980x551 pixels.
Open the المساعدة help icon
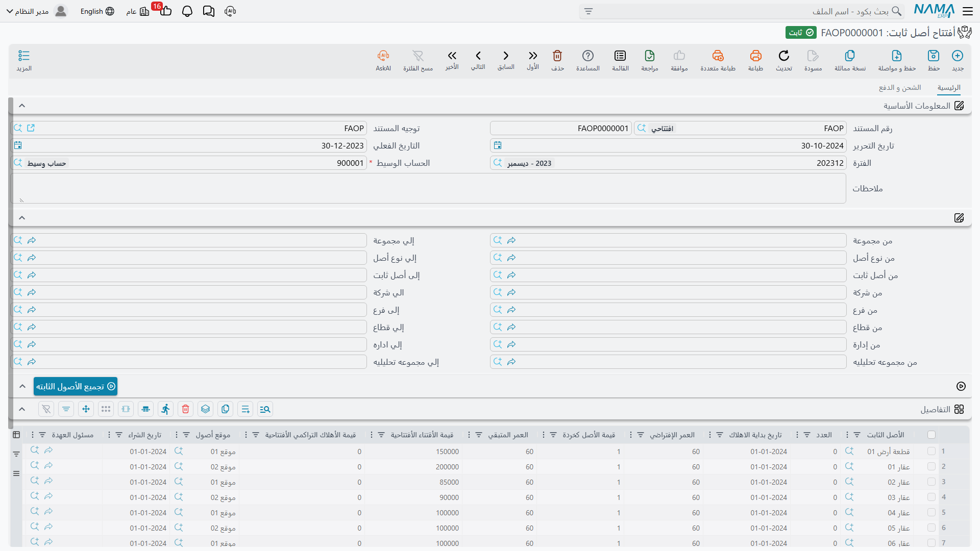coord(588,56)
